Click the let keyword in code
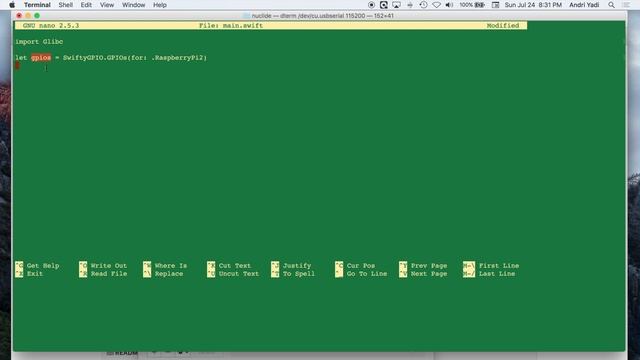The image size is (640, 360). (x=21, y=58)
